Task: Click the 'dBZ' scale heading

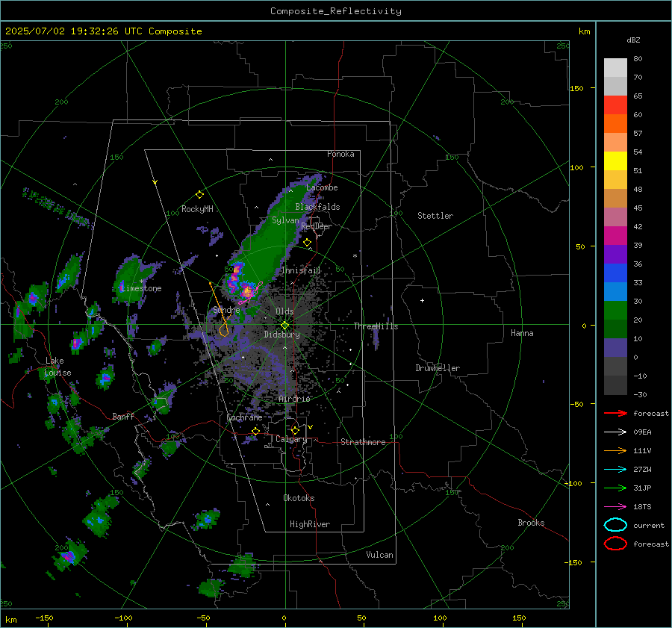Action: click(633, 40)
